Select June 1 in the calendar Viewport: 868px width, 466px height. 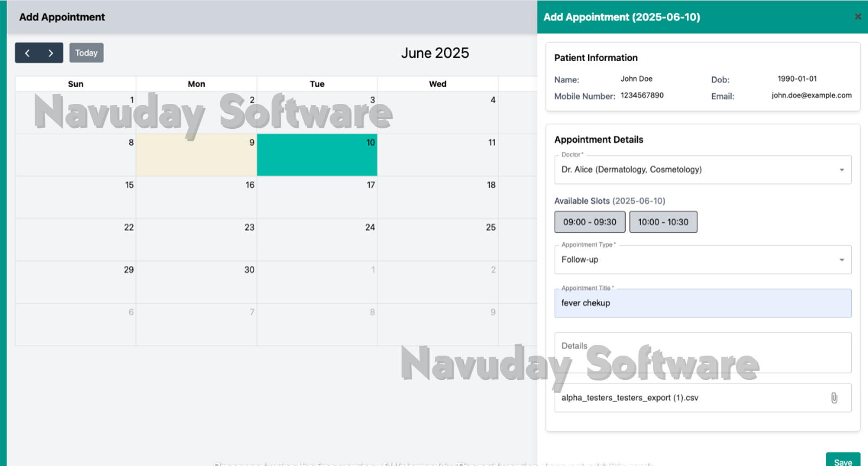pos(76,113)
